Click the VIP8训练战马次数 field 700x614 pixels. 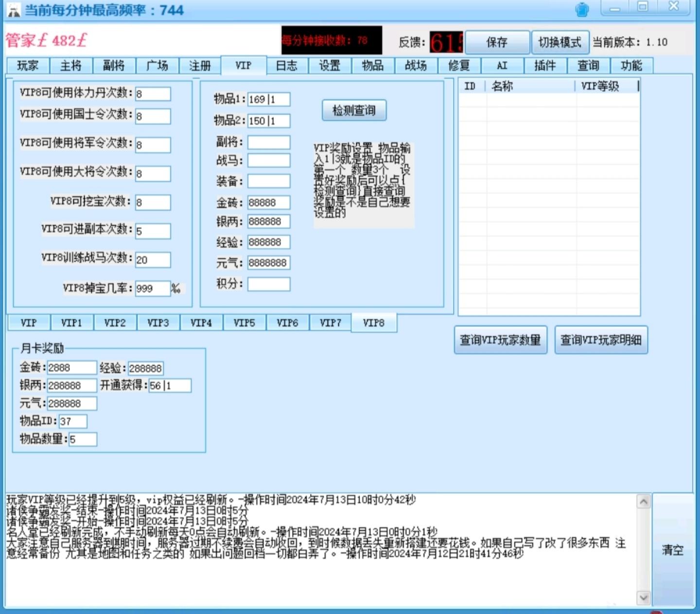point(153,259)
